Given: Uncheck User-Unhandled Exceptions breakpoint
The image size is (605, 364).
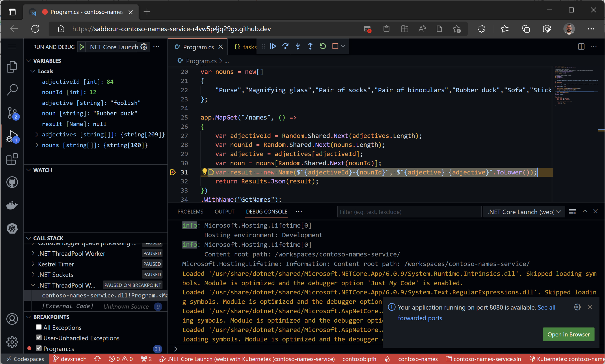Looking at the screenshot, I should click(39, 338).
